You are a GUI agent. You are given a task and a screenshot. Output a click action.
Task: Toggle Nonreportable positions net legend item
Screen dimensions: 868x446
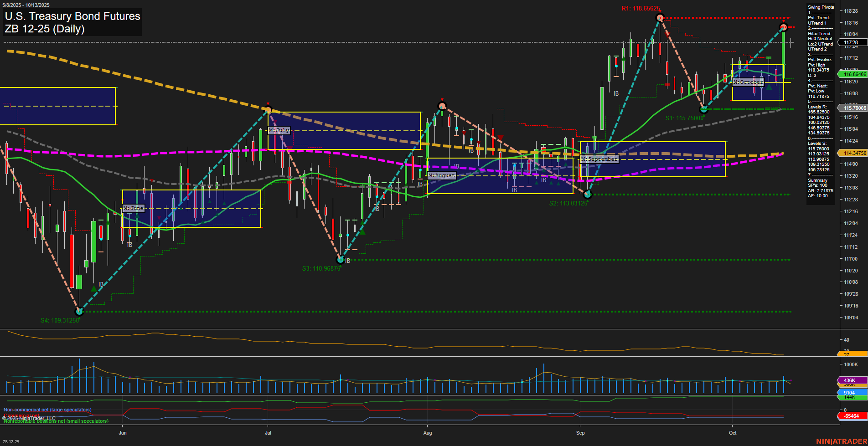(x=56, y=421)
